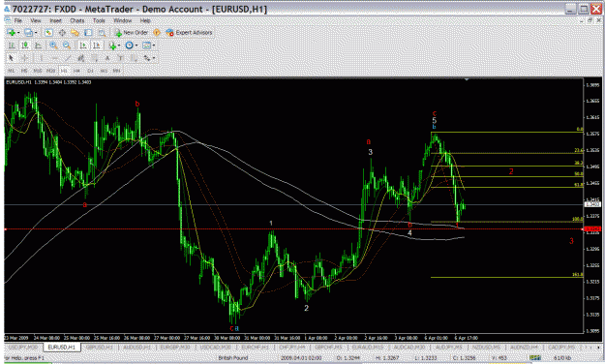Select the Vertical Line drawing tool
The image size is (605, 364).
42,58
